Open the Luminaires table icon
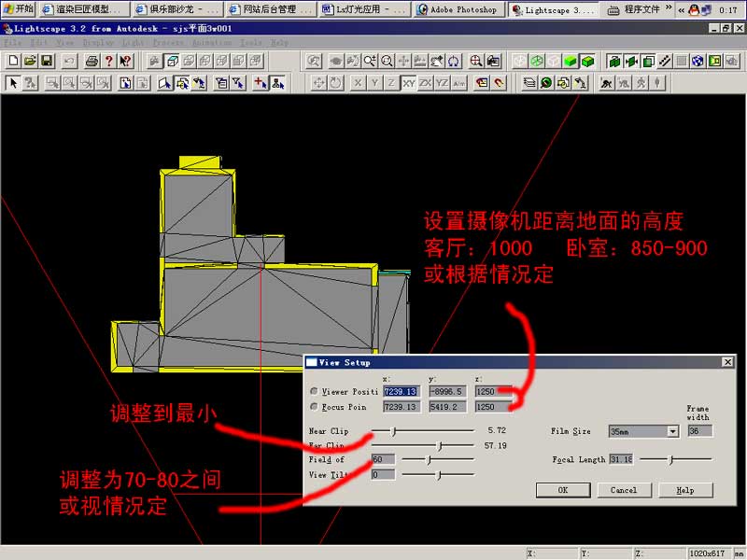 pos(580,83)
